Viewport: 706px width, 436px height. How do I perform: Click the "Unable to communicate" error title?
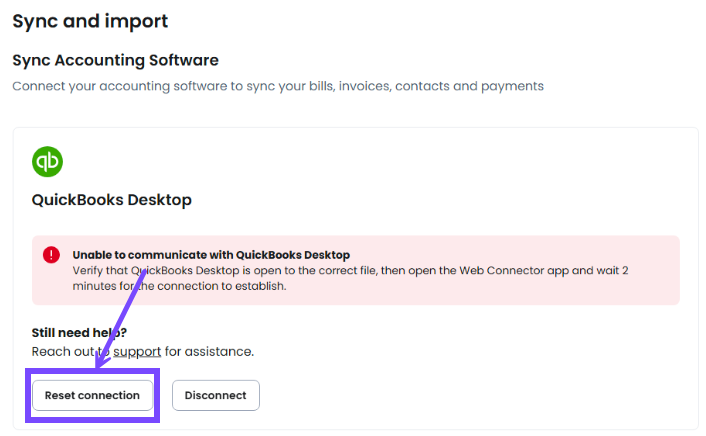(211, 255)
